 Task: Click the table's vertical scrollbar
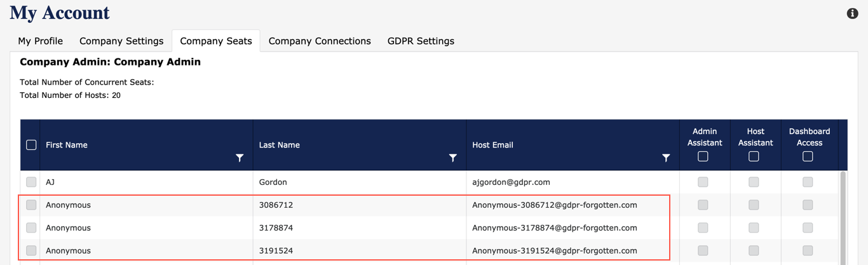(843, 216)
